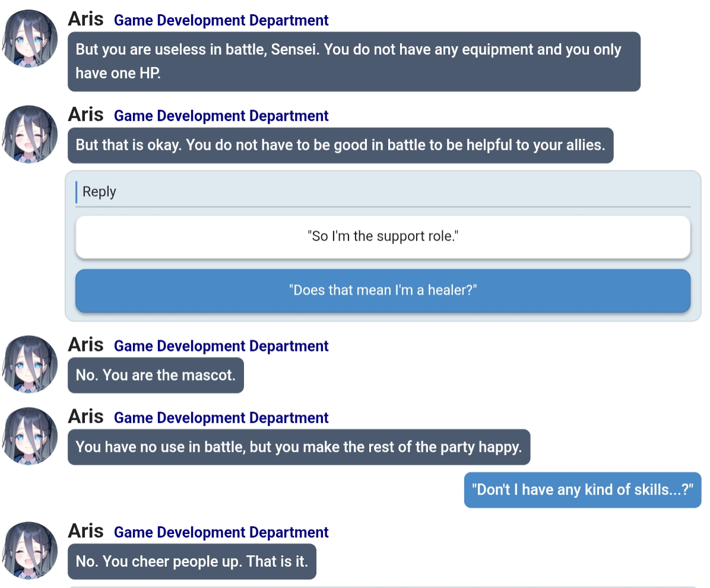Click Aris avatar beside "no use in battle" message
This screenshot has width=710, height=588.
click(30, 436)
